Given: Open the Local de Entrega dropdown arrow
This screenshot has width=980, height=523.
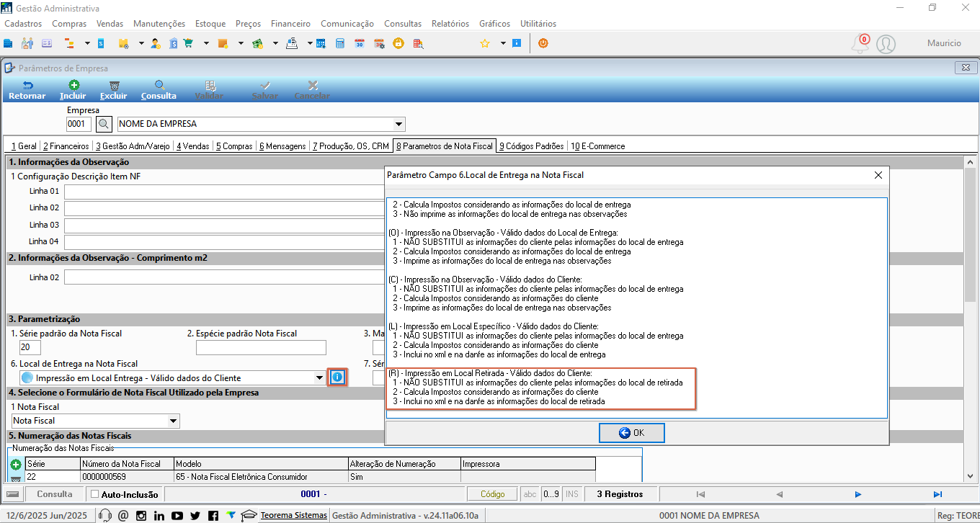Looking at the screenshot, I should coord(320,377).
